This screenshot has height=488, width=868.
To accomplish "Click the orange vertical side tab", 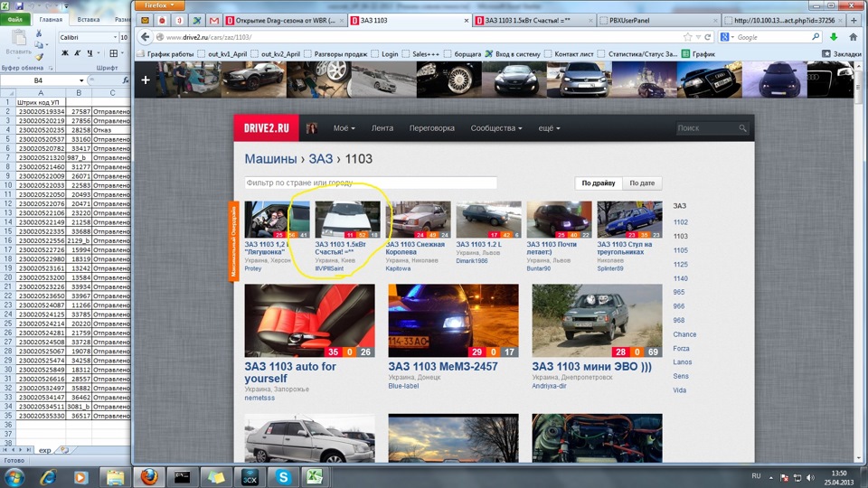I will click(x=233, y=241).
